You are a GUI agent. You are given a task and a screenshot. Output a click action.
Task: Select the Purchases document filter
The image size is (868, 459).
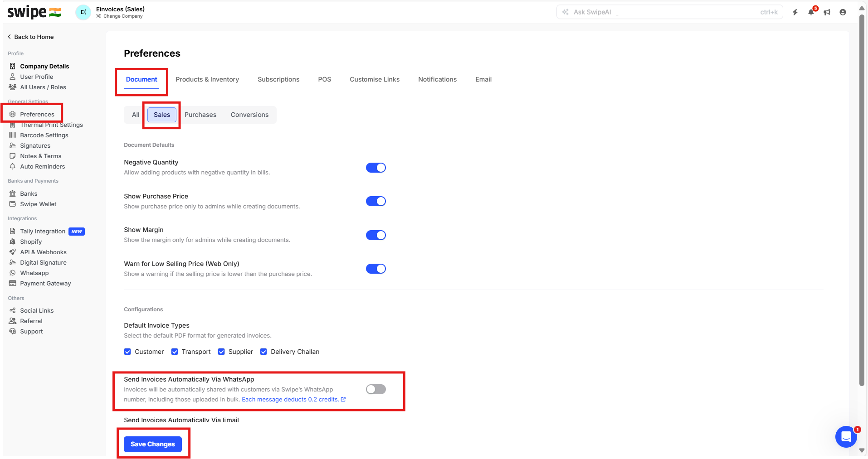coord(200,115)
